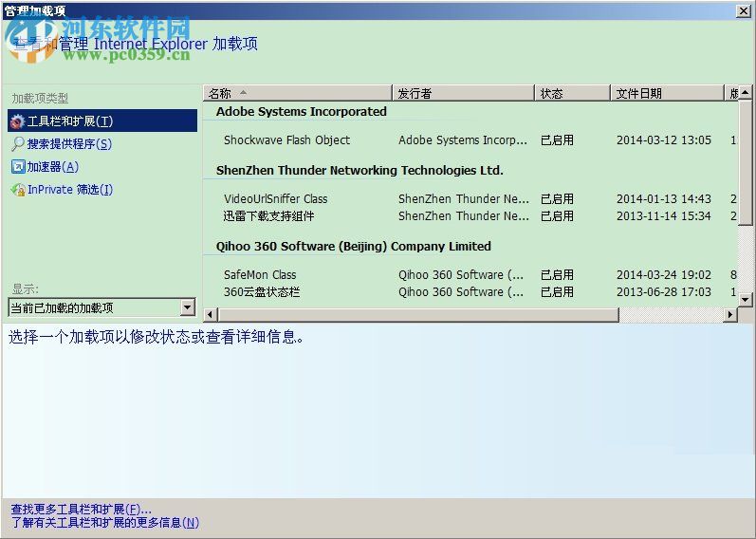Click vertical scrollbar down arrow
Viewport: 756px width, 539px height.
[x=746, y=299]
